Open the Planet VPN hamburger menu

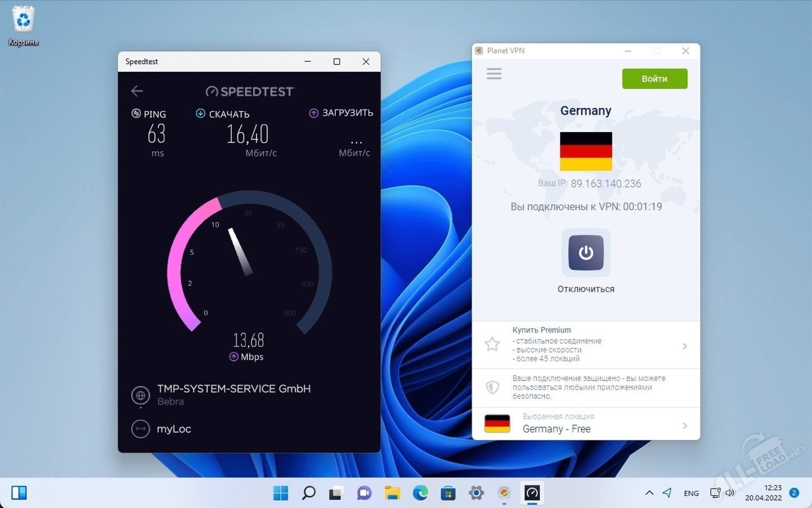tap(494, 74)
